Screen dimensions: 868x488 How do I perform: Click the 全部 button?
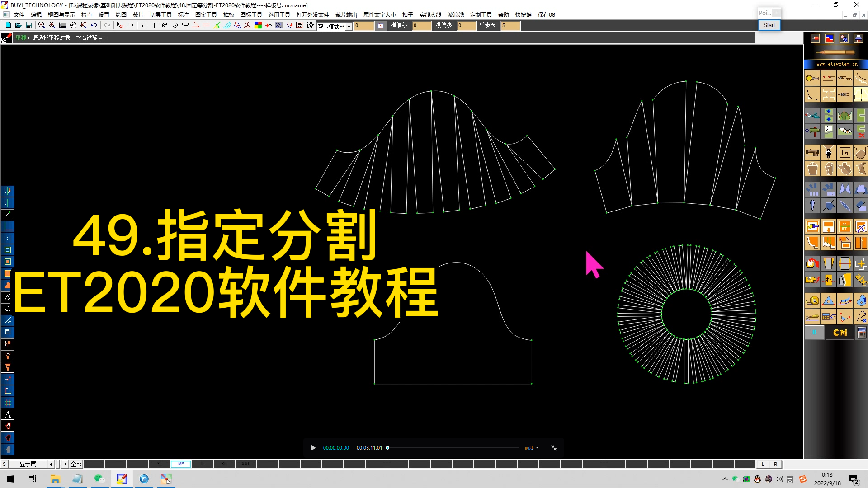[x=76, y=464]
